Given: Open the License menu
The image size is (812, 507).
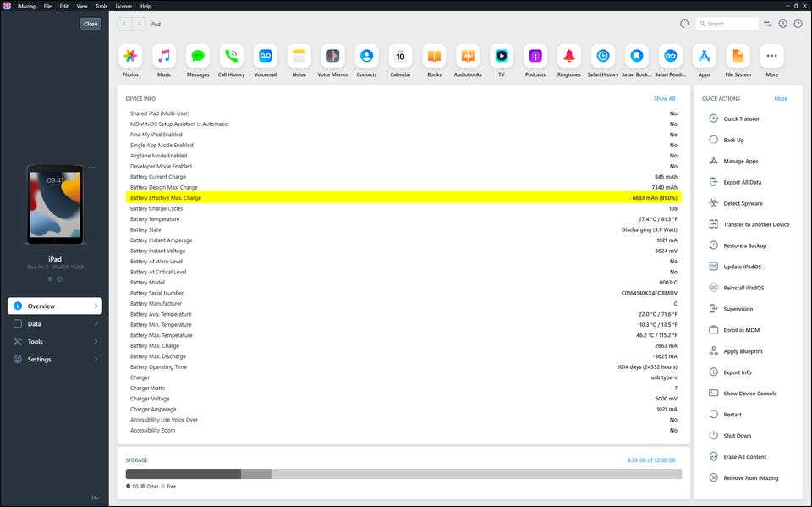Looking at the screenshot, I should (123, 6).
